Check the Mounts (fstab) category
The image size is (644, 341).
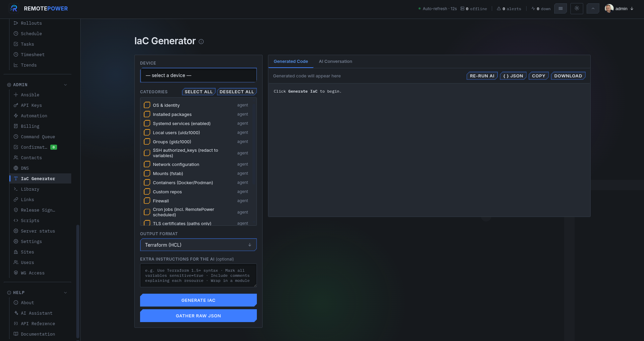[147, 173]
